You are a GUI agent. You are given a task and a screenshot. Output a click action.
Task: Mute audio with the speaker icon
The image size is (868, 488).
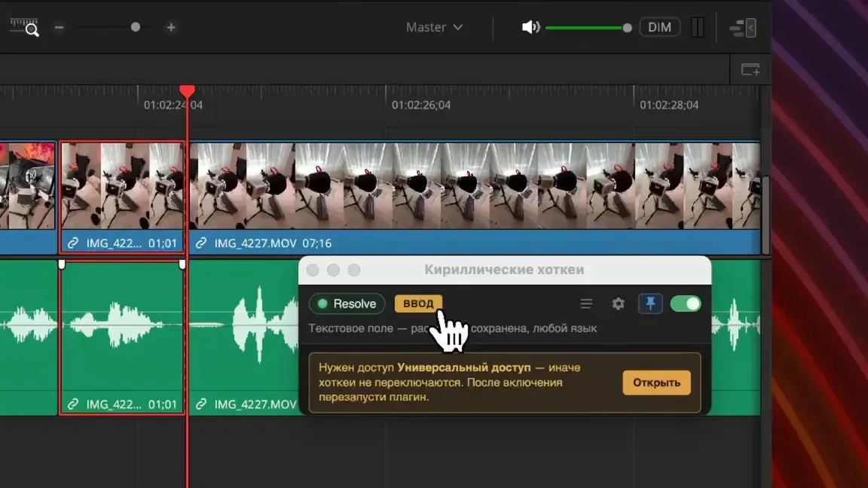click(x=530, y=27)
